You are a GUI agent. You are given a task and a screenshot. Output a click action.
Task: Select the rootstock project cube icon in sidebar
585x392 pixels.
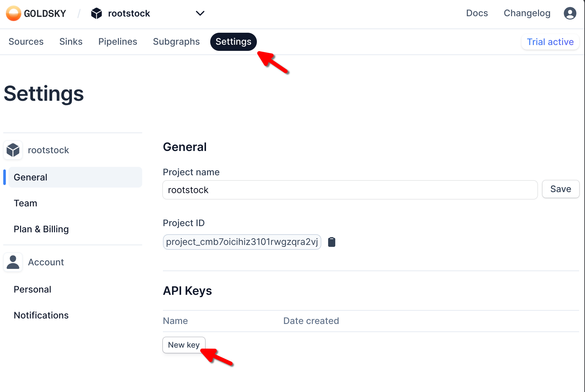point(13,150)
